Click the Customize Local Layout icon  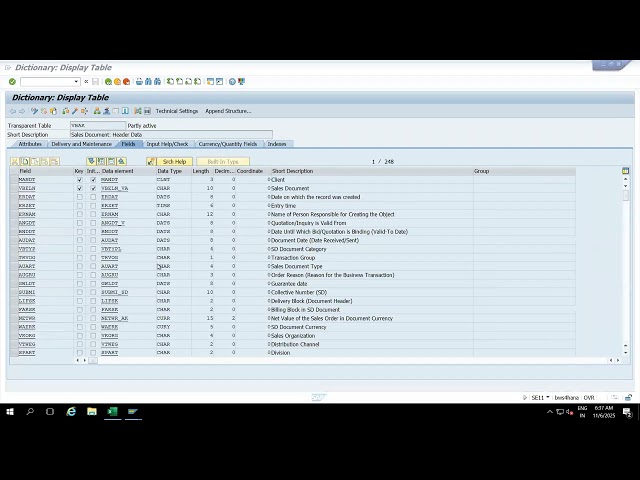(x=241, y=82)
